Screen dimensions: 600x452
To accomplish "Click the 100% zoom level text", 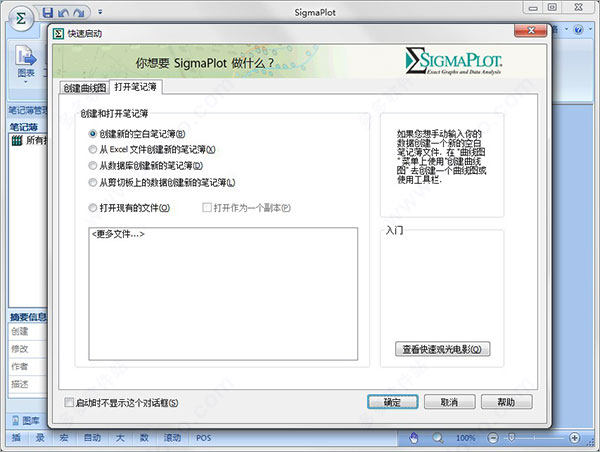I will [465, 438].
